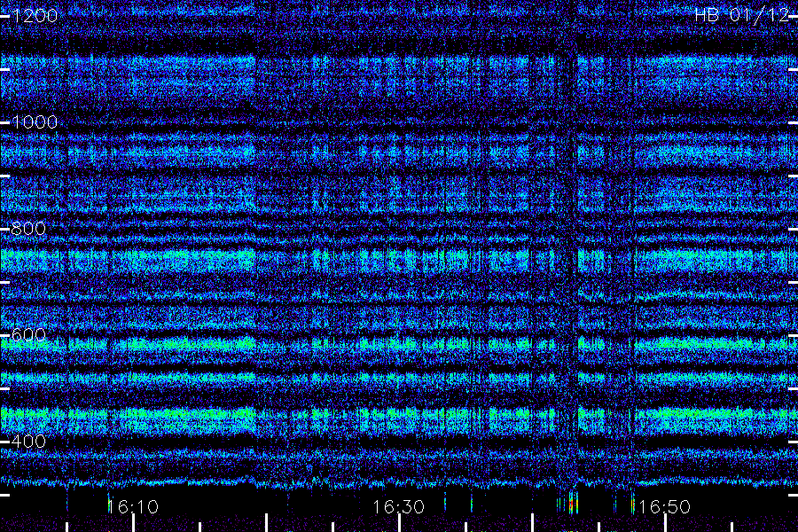
Task: Click the 1000 frequency axis label
Action: 35,122
